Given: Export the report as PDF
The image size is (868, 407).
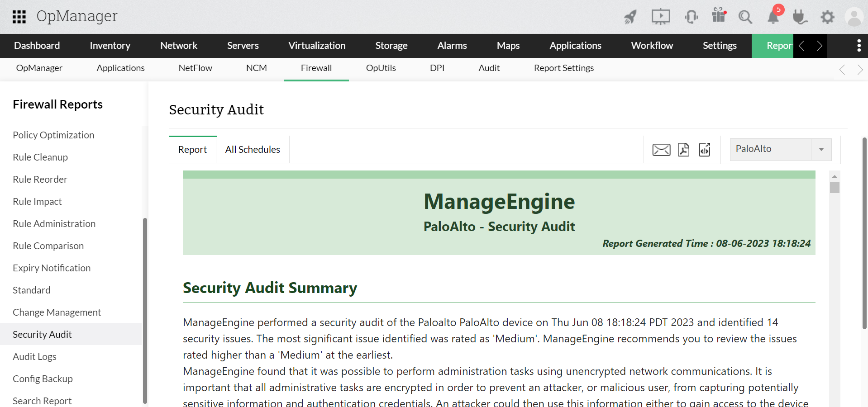Looking at the screenshot, I should tap(683, 150).
